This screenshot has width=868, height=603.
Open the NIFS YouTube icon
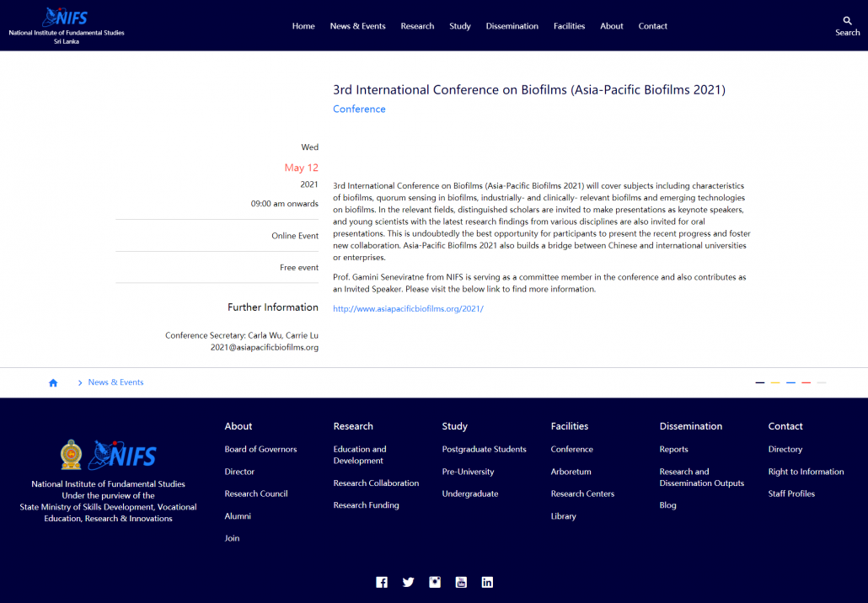coord(461,582)
